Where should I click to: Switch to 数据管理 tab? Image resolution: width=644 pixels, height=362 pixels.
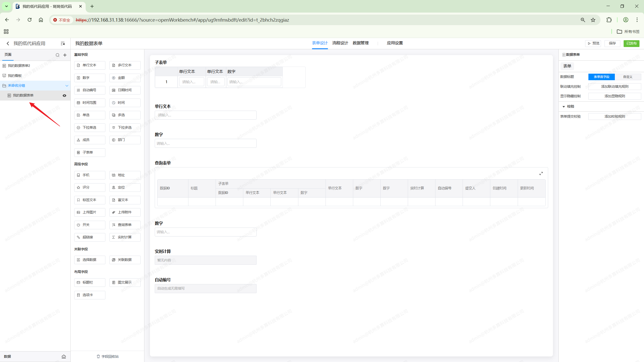(x=360, y=43)
